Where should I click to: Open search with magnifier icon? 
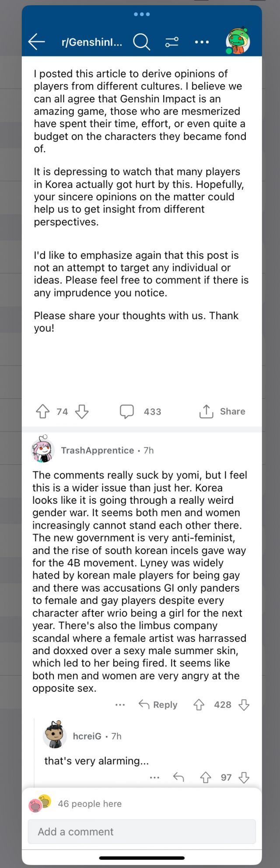tap(141, 42)
